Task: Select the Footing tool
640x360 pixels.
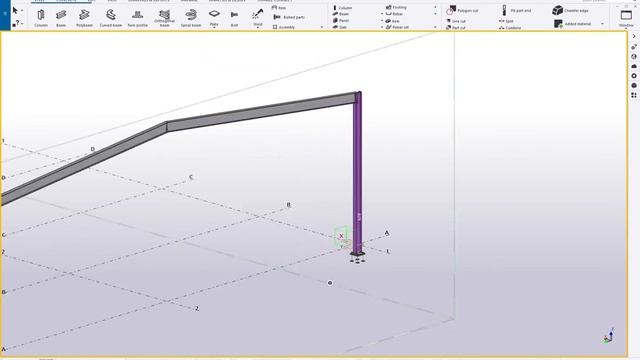Action: (396, 7)
